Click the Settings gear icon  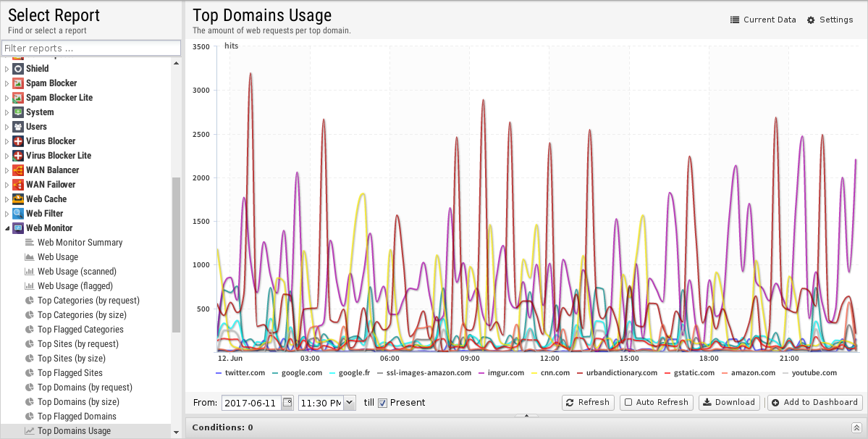(x=811, y=20)
